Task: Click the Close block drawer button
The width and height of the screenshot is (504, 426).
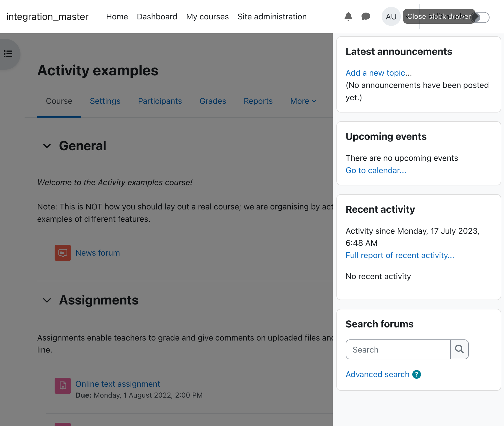Action: point(439,16)
